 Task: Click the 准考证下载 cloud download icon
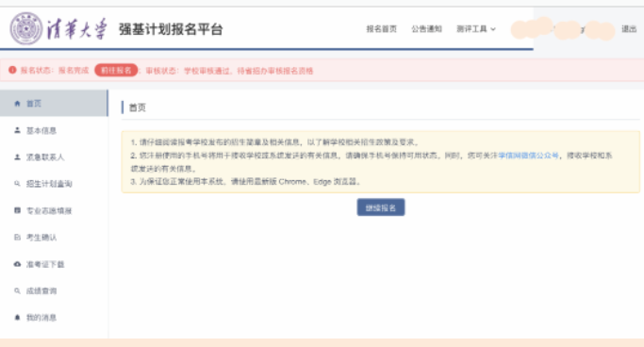[17, 264]
